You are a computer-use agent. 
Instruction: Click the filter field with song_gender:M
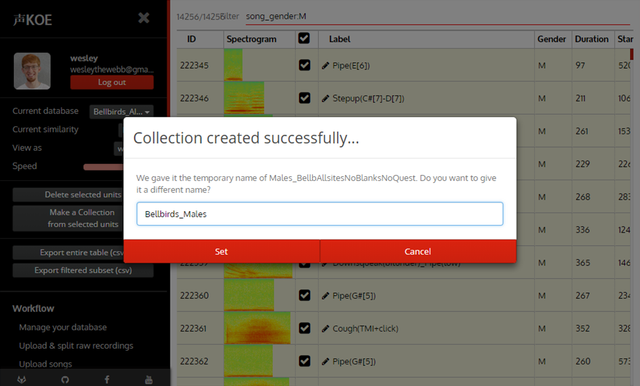pyautogui.click(x=438, y=17)
